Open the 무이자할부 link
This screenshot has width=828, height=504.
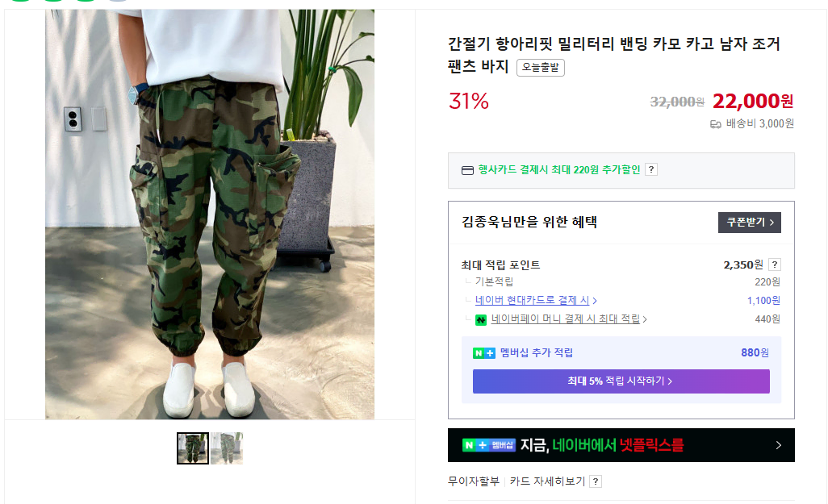coord(473,481)
